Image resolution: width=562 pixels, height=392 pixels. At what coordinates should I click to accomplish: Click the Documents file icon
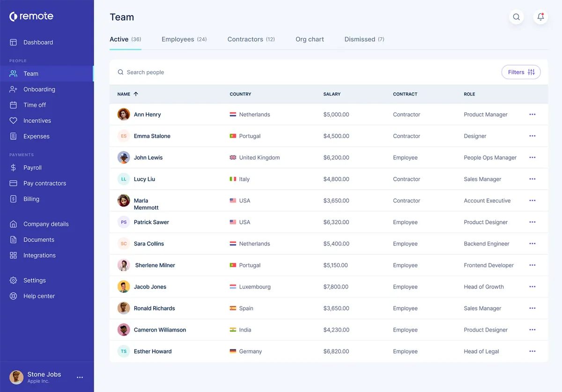point(14,240)
